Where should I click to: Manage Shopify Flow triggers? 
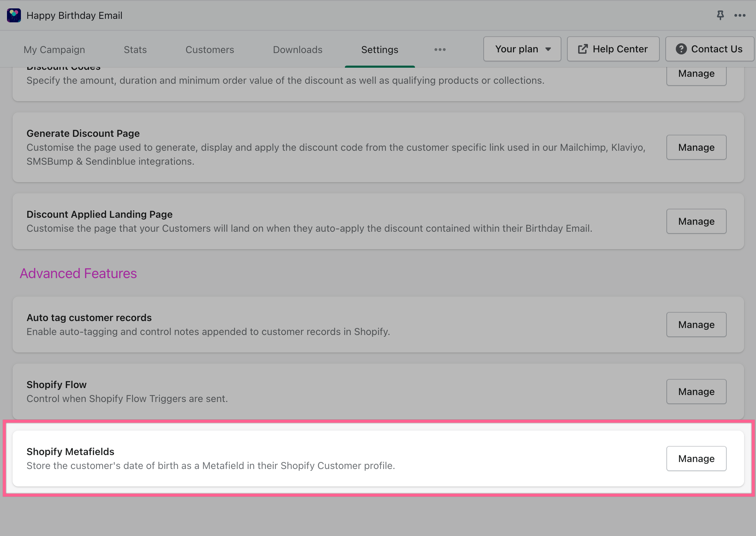coord(696,392)
